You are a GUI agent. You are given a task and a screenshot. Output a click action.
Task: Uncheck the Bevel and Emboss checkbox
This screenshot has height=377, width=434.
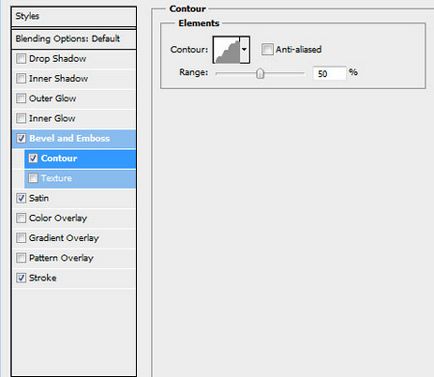[21, 138]
